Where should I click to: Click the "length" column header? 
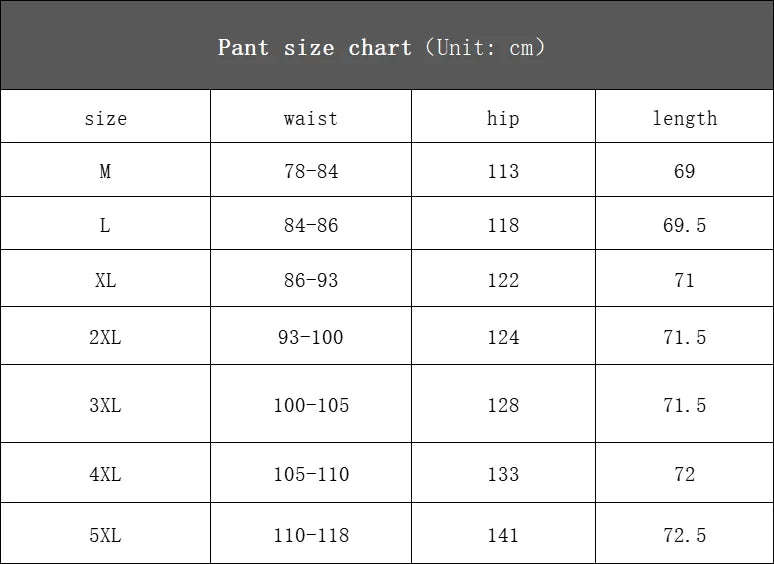pyautogui.click(x=684, y=118)
